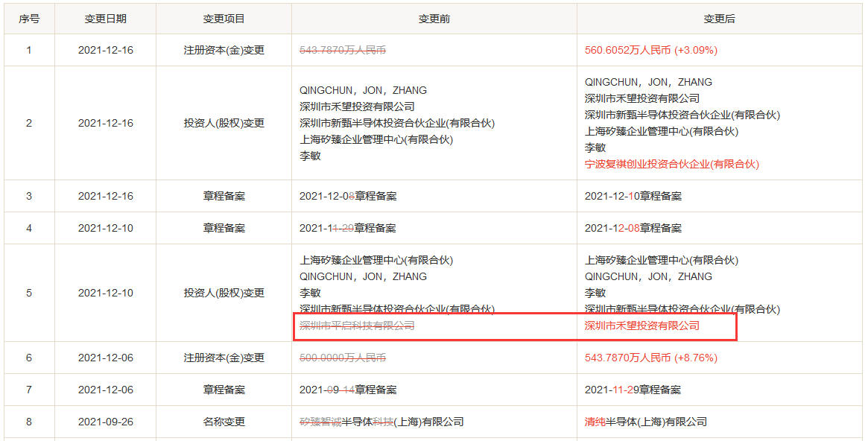The width and height of the screenshot is (868, 441).
Task: Click 2021-12-10章程备案 in 变更后 column
Action: (633, 196)
